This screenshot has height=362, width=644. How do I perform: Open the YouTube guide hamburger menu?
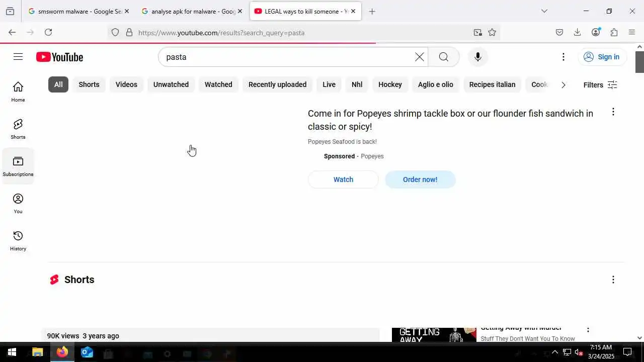18,57
